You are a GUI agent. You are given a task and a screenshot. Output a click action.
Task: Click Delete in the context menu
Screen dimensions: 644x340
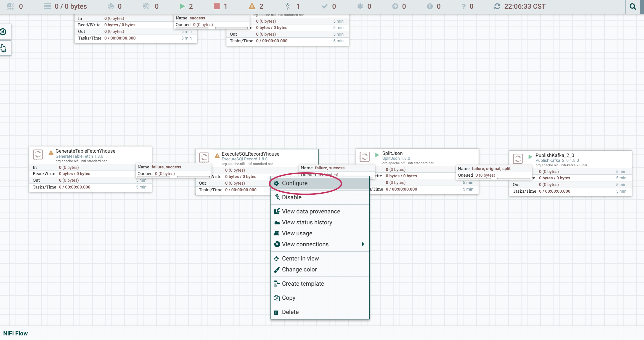[x=291, y=311]
